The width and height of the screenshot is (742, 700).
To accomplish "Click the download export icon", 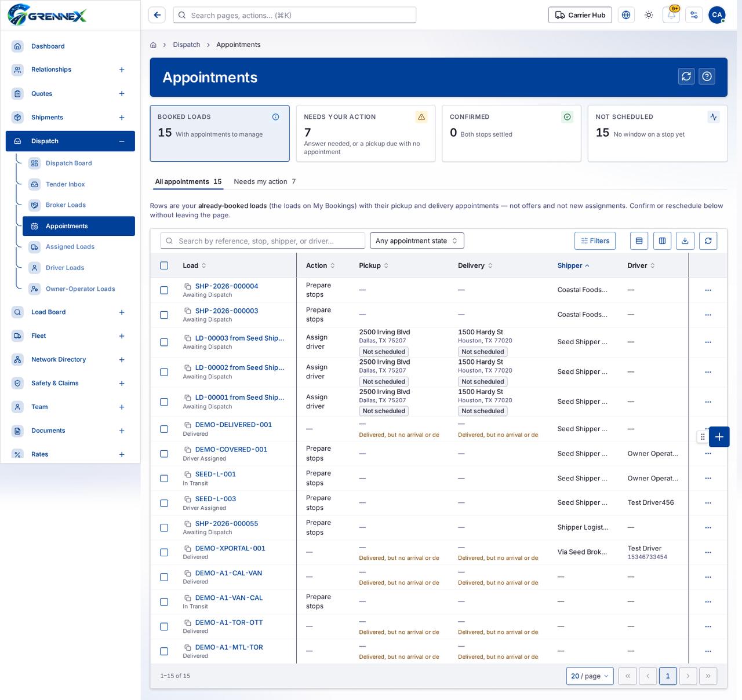I will [x=685, y=241].
